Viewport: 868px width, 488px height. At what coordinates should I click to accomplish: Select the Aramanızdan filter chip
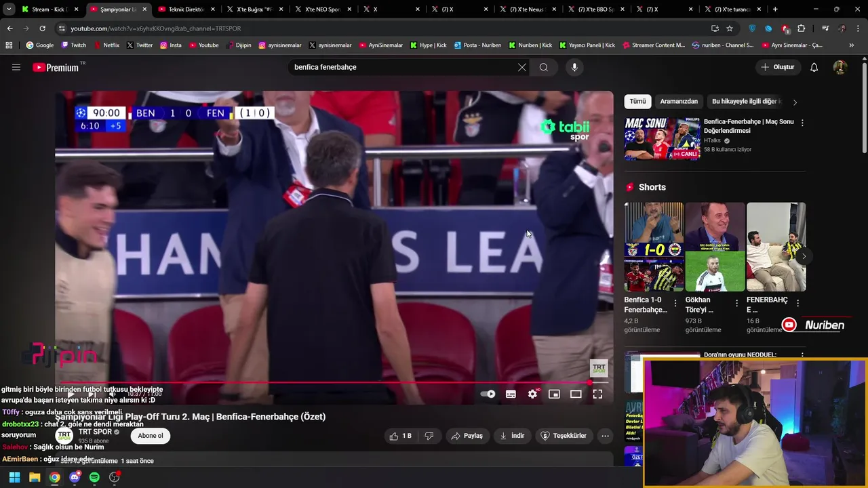coord(679,102)
